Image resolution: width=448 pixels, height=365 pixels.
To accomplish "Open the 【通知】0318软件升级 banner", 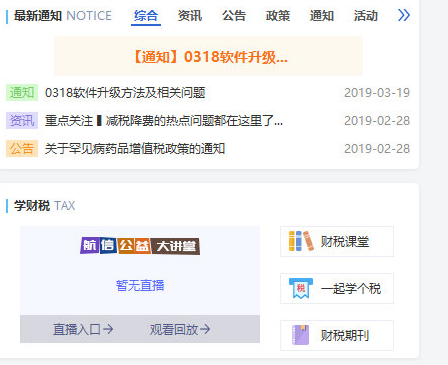I will click(x=209, y=56).
